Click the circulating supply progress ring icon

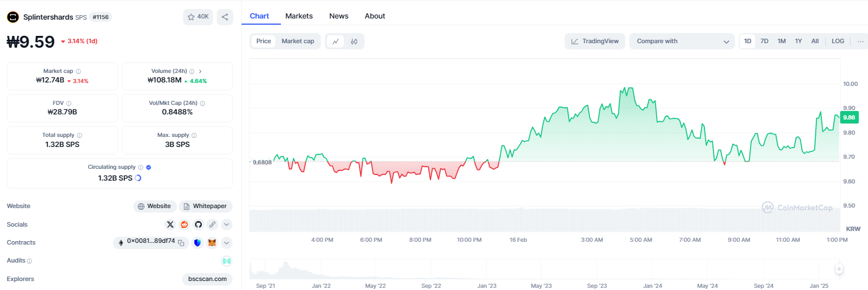pos(138,178)
